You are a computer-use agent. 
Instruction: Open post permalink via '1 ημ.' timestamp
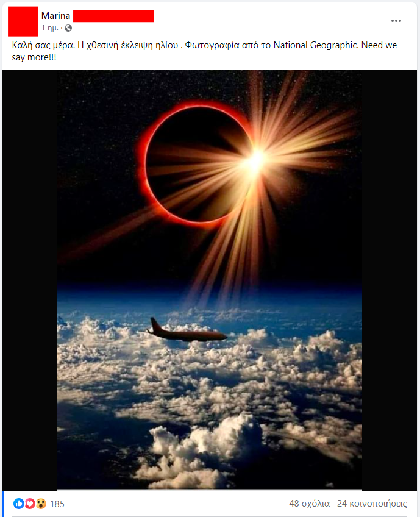(x=50, y=29)
